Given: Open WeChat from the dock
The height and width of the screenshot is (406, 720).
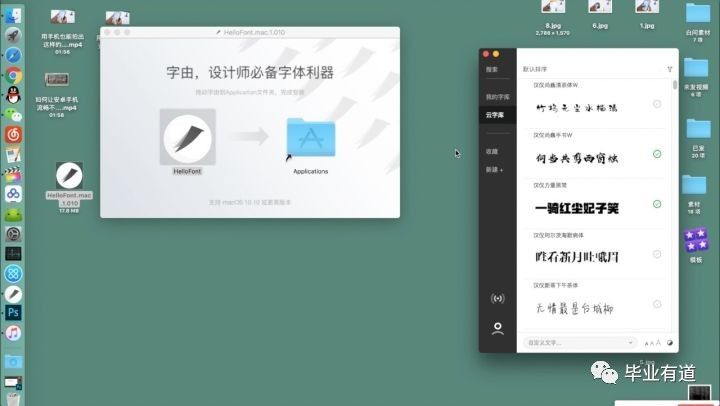Looking at the screenshot, I should [x=13, y=115].
